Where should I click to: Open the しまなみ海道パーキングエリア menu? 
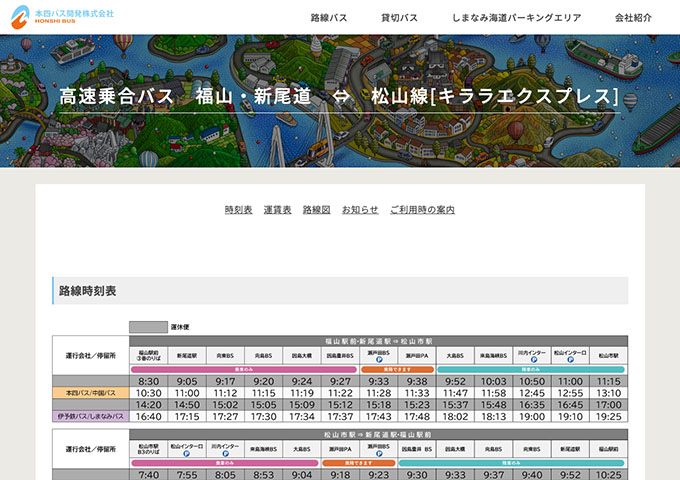click(x=517, y=18)
